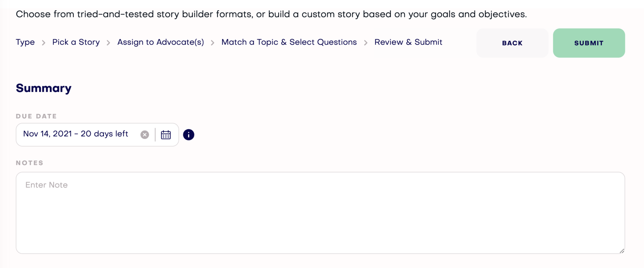Open the Pick a Story step

[x=76, y=42]
